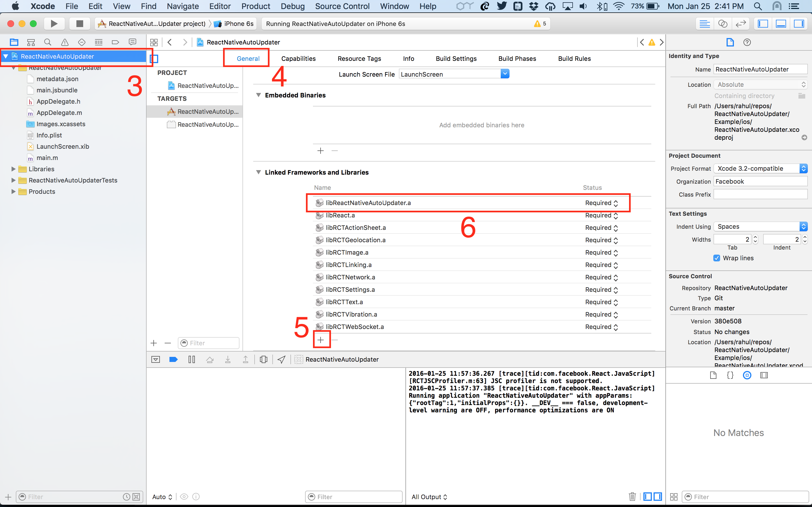This screenshot has height=507, width=812.
Task: Click Project Format Xcode 3.2-compatible dropdown
Action: point(759,168)
